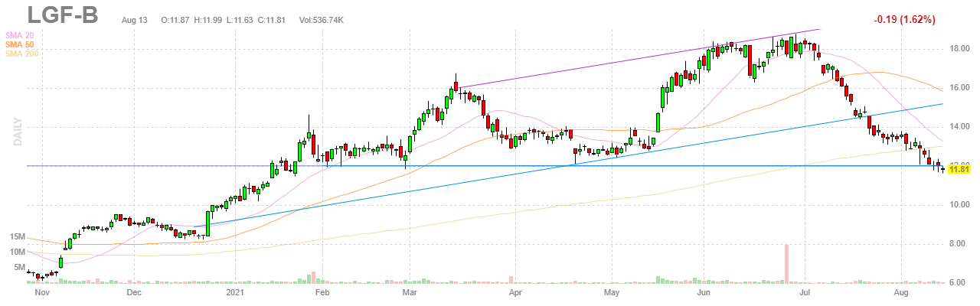The height and width of the screenshot is (306, 980).
Task: Click the 15M volume axis label
Action: pyautogui.click(x=17, y=238)
